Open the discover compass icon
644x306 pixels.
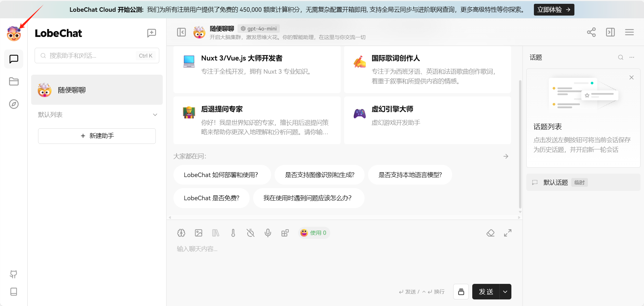click(14, 104)
